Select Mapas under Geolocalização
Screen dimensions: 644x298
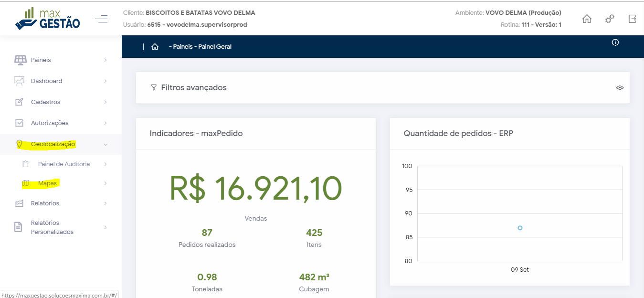(47, 183)
